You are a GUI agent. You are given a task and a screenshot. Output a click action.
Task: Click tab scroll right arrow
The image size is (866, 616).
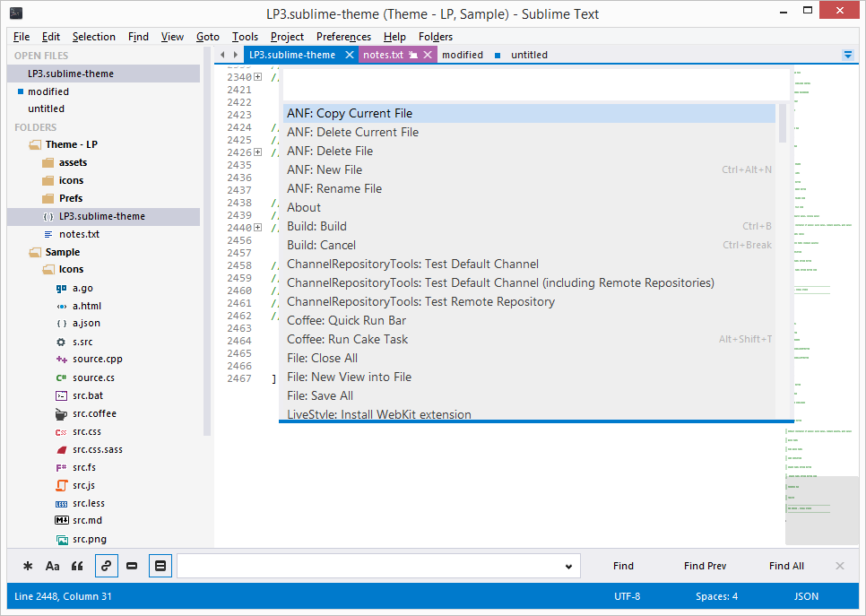pyautogui.click(x=235, y=55)
